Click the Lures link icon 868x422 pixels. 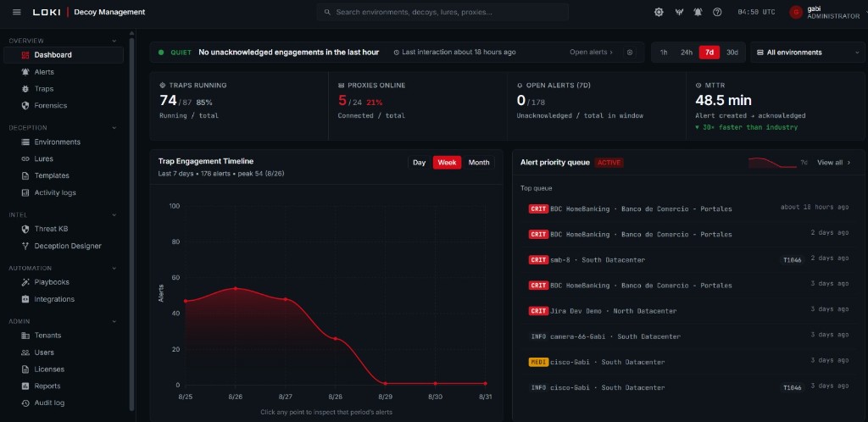coord(25,158)
